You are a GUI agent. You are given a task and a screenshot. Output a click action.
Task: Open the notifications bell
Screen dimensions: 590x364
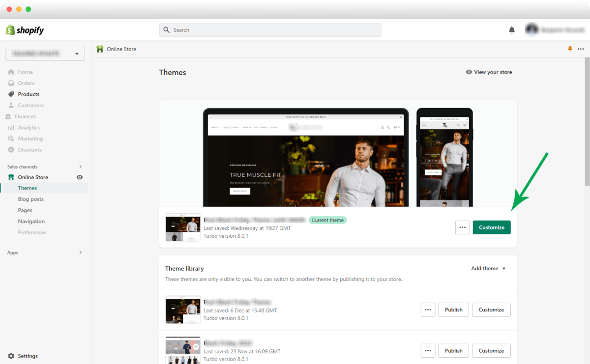click(511, 29)
